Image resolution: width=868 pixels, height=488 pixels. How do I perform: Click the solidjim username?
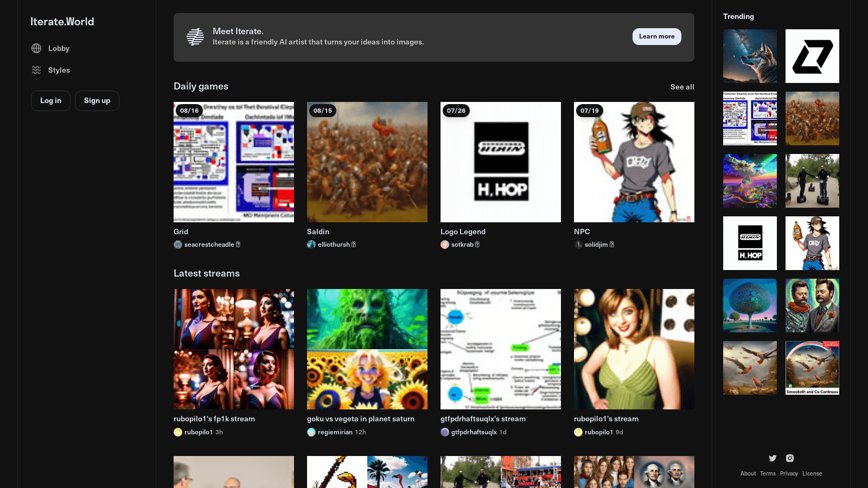pos(596,245)
